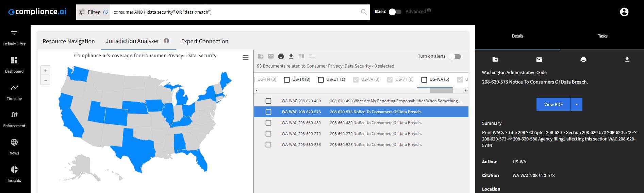This screenshot has height=193, width=644.
Task: Expand the View PDF dropdown arrow
Action: pyautogui.click(x=577, y=104)
